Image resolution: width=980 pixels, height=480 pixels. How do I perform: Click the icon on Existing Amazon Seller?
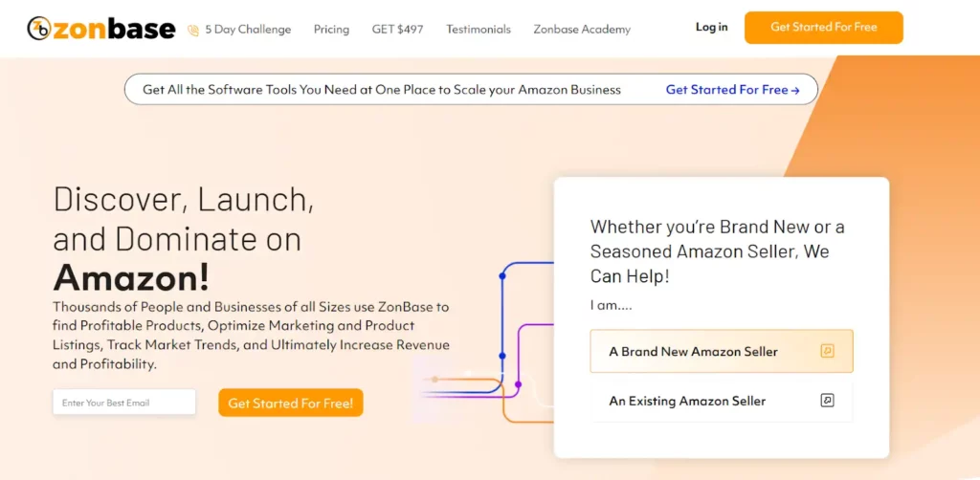tap(827, 400)
